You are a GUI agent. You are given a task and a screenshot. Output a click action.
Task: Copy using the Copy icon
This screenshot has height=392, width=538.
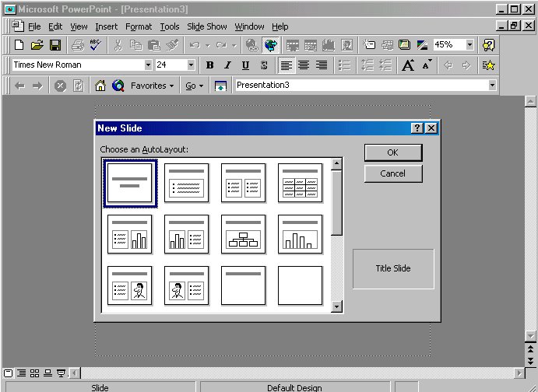tap(136, 45)
